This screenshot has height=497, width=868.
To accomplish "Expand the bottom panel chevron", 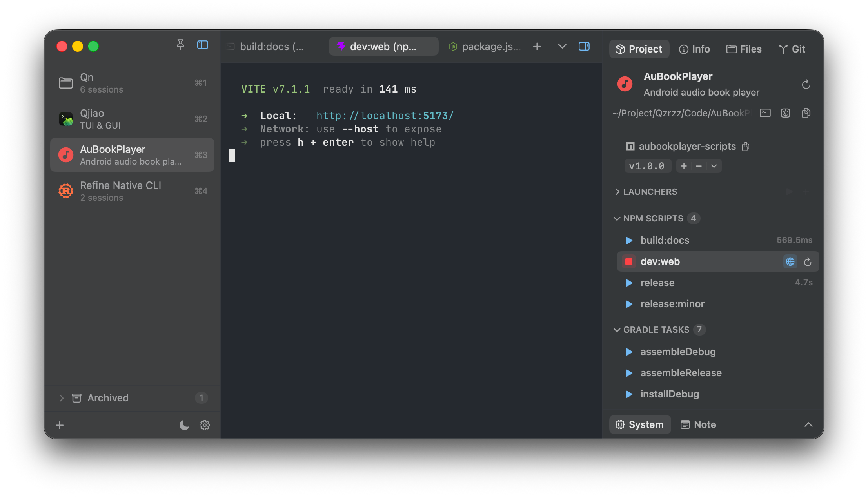I will coord(808,424).
